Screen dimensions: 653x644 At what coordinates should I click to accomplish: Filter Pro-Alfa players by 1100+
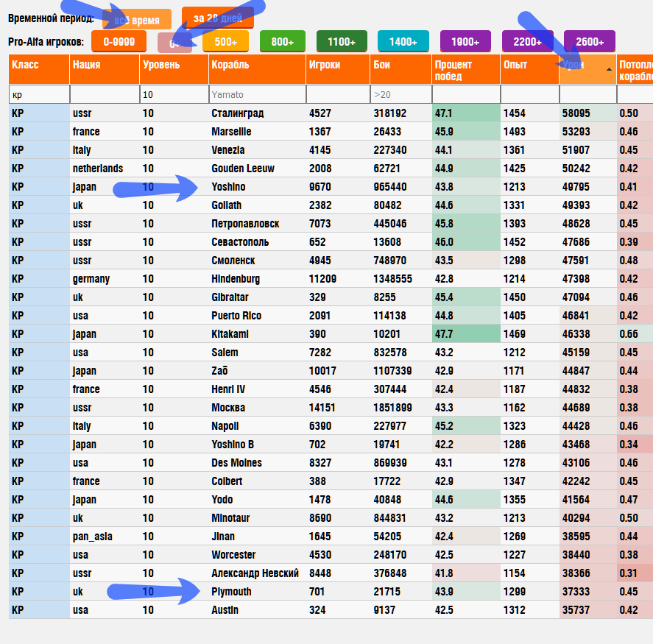[342, 42]
